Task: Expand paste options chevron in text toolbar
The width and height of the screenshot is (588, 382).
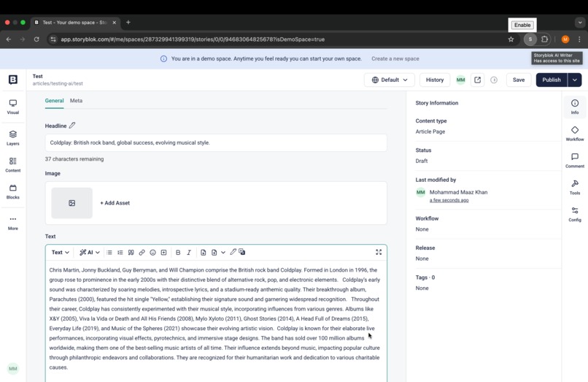Action: 223,253
